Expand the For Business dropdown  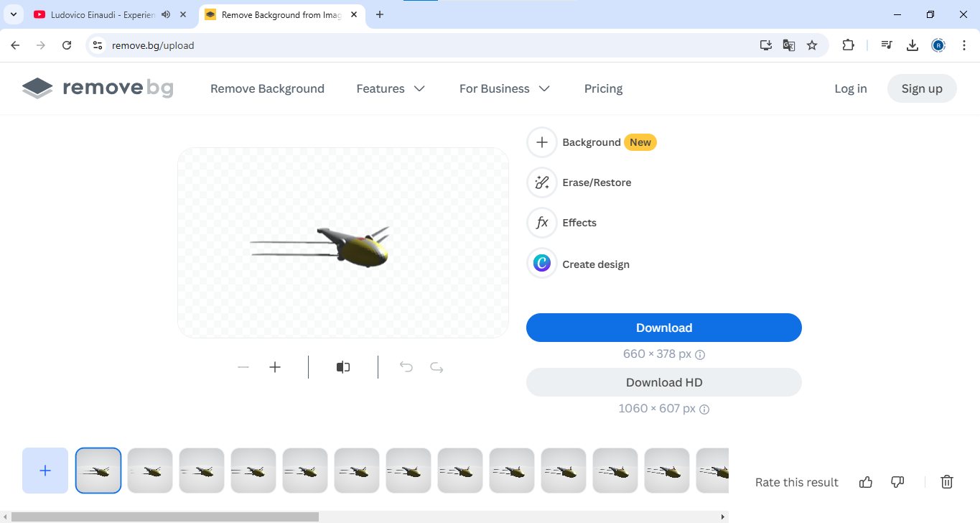505,88
